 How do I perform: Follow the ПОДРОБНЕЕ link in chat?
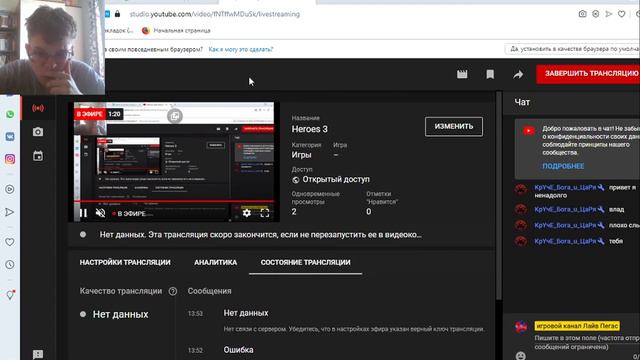pyautogui.click(x=563, y=166)
